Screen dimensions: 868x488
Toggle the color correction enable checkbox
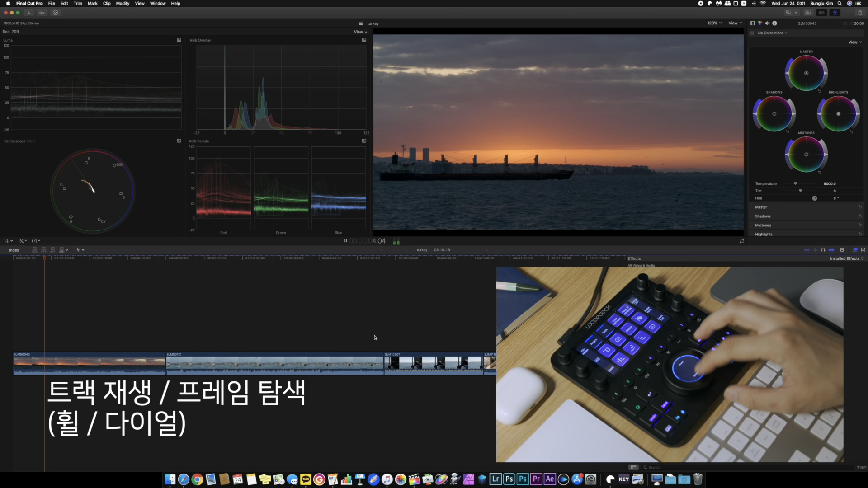pos(752,33)
